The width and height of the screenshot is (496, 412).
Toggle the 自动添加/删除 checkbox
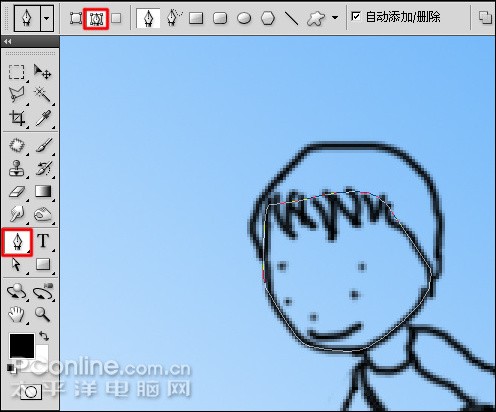[x=356, y=16]
